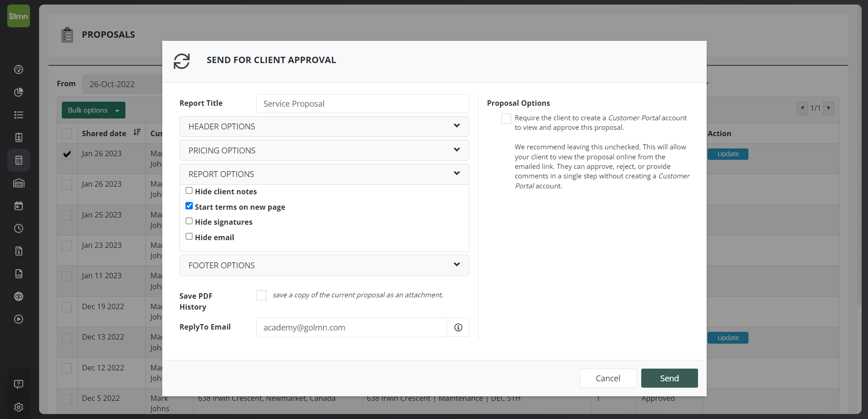The height and width of the screenshot is (419, 868).
Task: Open the calculator estimates sidebar icon
Action: pyautogui.click(x=19, y=160)
